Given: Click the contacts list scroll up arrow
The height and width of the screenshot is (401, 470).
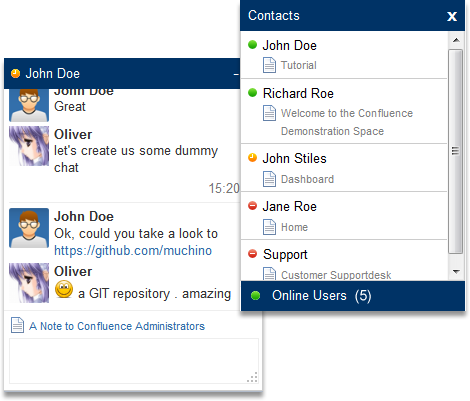Looking at the screenshot, I should pyautogui.click(x=456, y=40).
